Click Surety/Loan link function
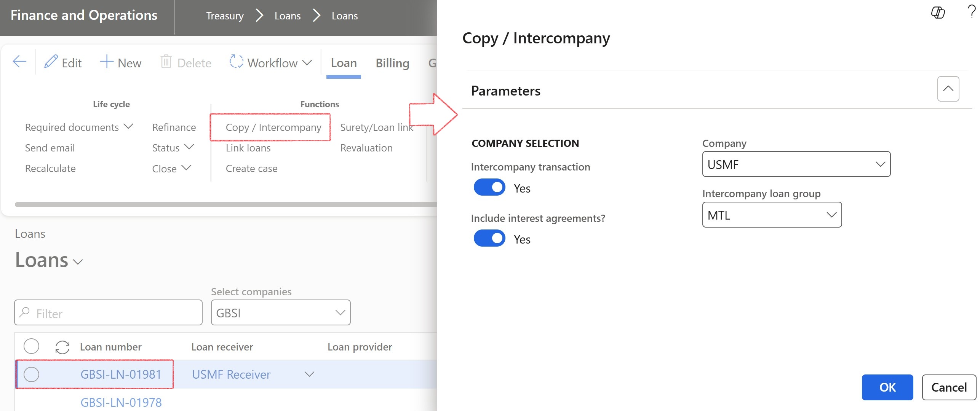Viewport: 980px width, 411px height. click(x=377, y=127)
